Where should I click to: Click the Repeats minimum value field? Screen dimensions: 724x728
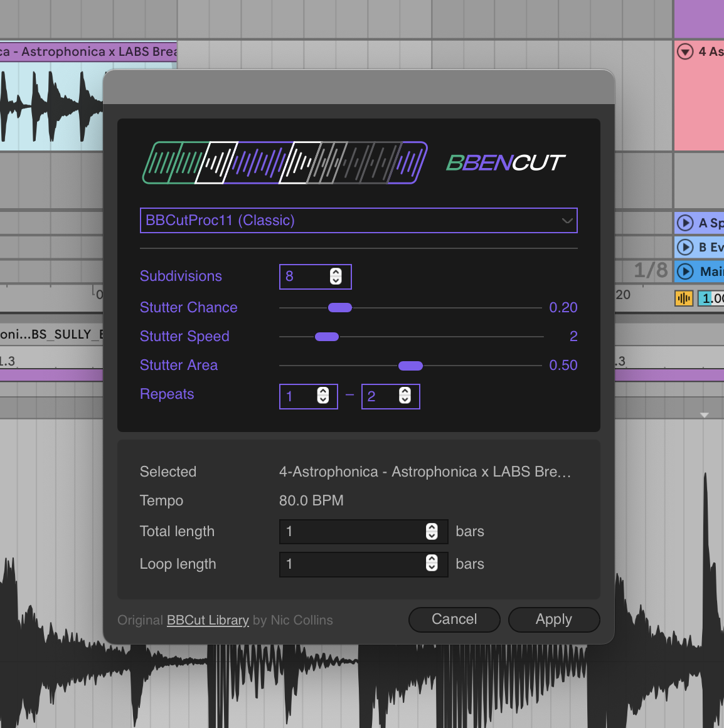(309, 396)
